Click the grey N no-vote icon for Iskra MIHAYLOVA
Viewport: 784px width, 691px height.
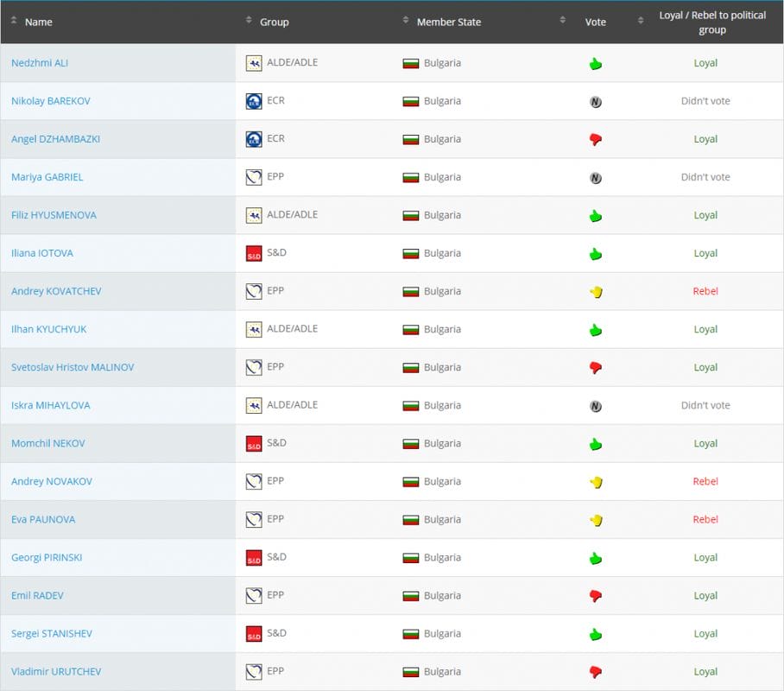coord(595,406)
